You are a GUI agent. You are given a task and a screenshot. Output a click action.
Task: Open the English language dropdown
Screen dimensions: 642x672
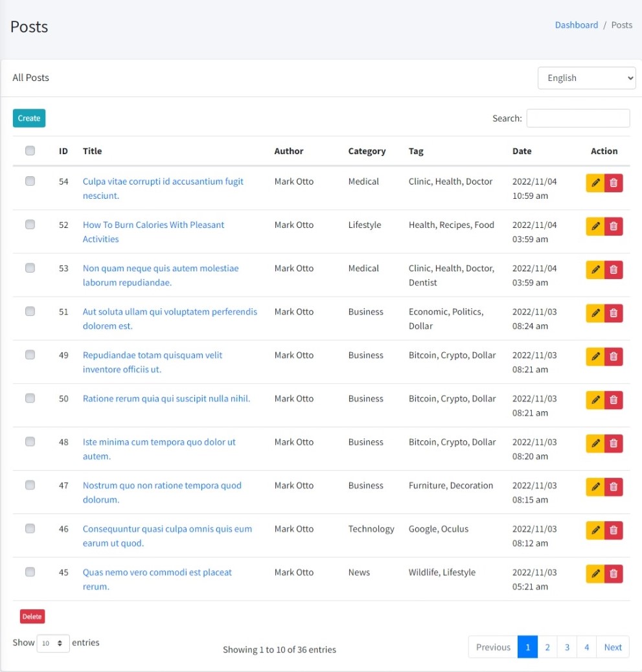click(x=586, y=78)
